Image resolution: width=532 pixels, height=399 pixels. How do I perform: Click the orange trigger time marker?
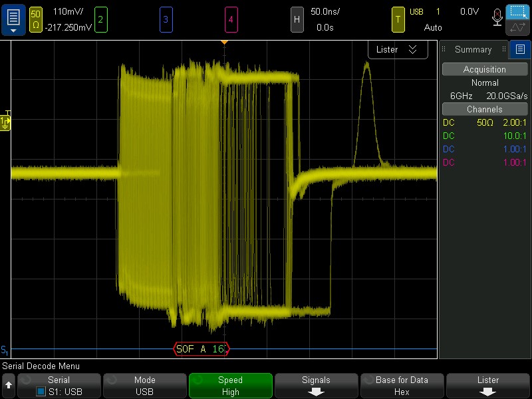tap(224, 43)
